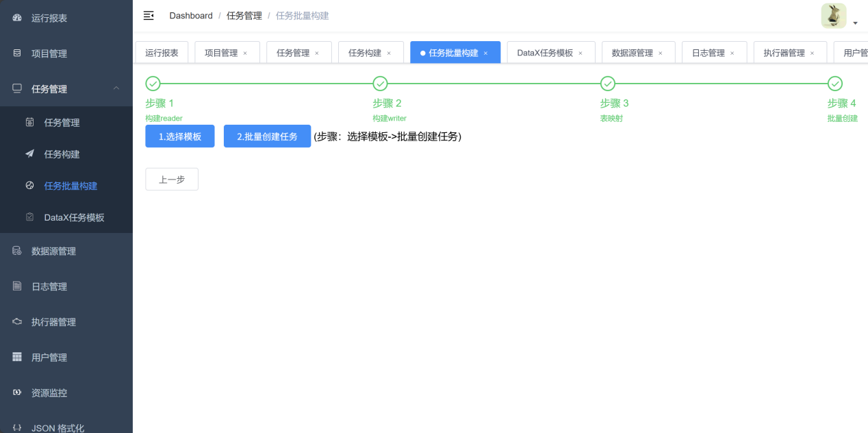The image size is (868, 433).
Task: Click the 1.选择模板 button
Action: coord(180,136)
